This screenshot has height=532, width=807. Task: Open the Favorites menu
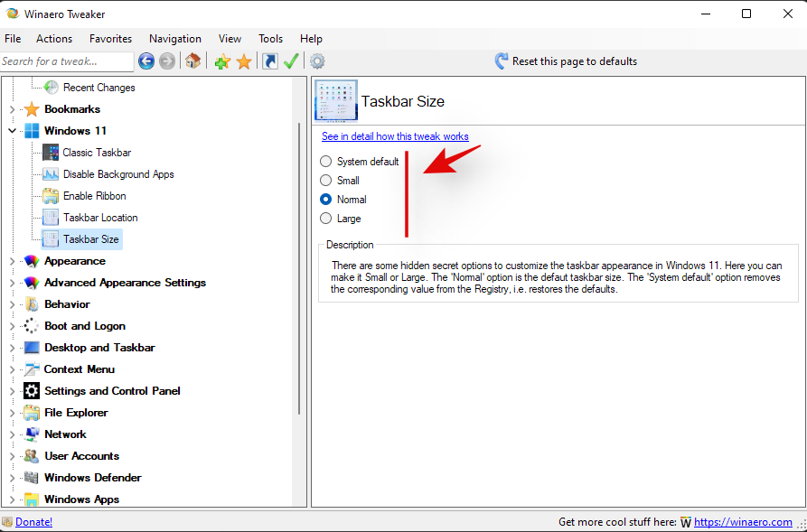110,39
